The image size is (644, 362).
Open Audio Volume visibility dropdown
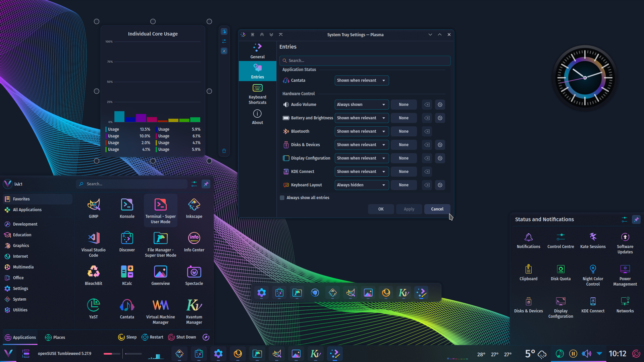pyautogui.click(x=362, y=105)
